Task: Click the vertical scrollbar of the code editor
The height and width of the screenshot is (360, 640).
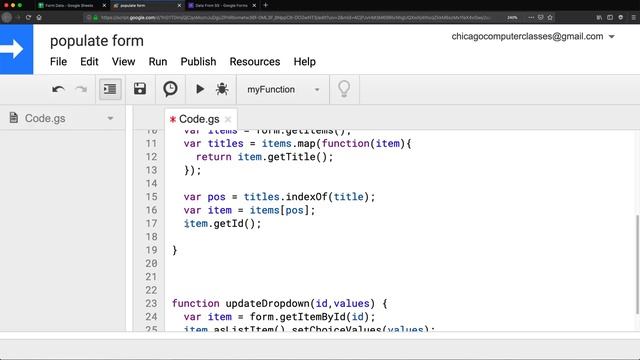Action: tap(637, 264)
